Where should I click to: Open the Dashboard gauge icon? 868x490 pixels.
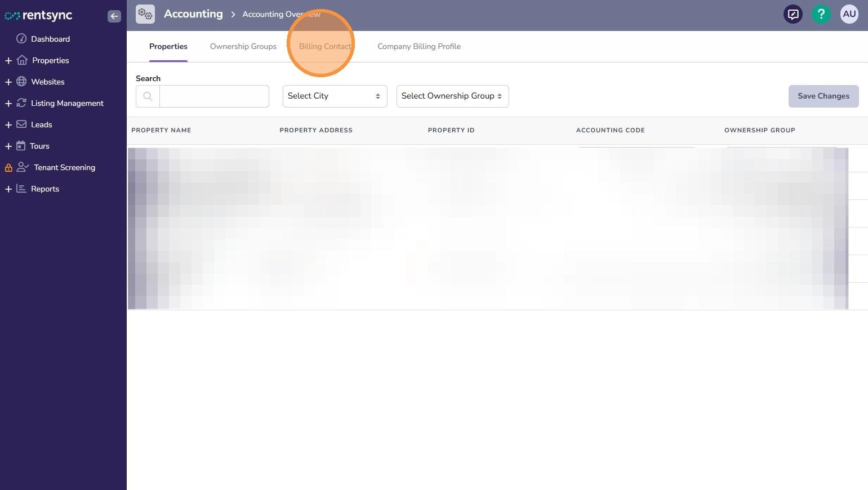(21, 39)
